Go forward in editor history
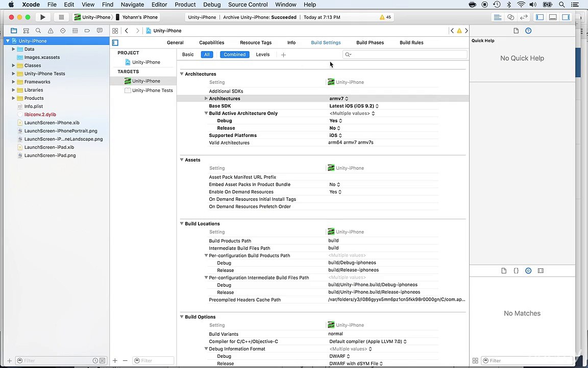This screenshot has height=368, width=588. tap(138, 31)
